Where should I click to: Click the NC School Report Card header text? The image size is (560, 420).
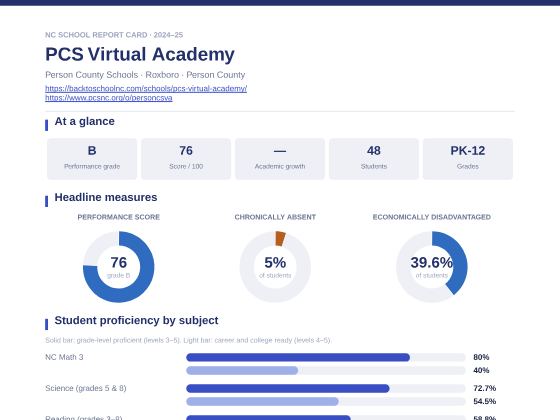pyautogui.click(x=114, y=35)
